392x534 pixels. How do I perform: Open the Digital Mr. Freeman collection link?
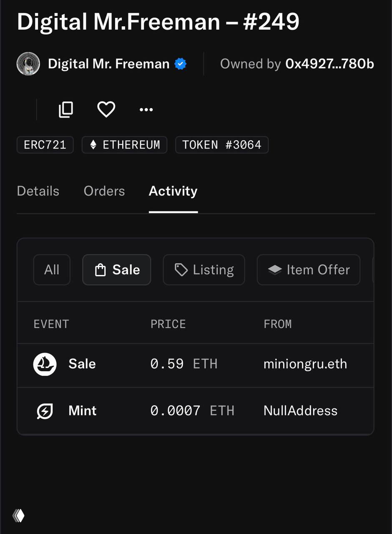[108, 64]
